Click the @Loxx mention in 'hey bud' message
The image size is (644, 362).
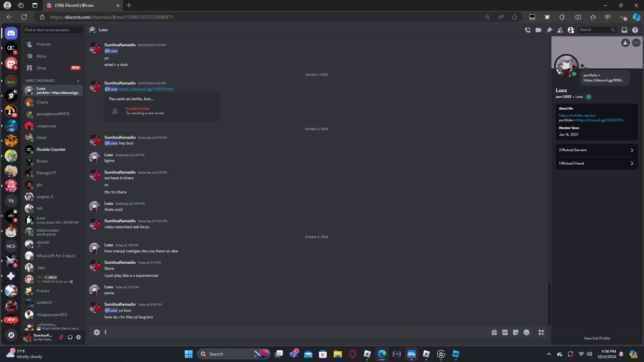point(111,143)
